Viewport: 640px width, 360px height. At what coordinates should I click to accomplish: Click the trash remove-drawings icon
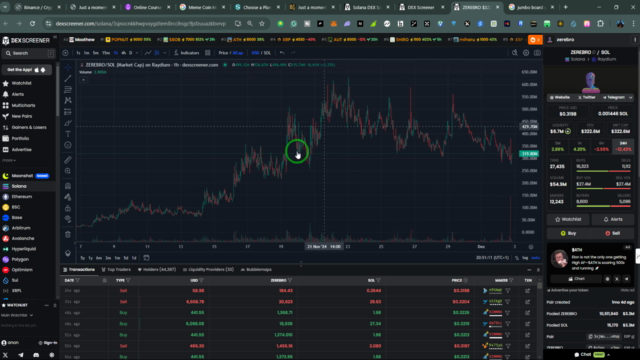pyautogui.click(x=68, y=234)
